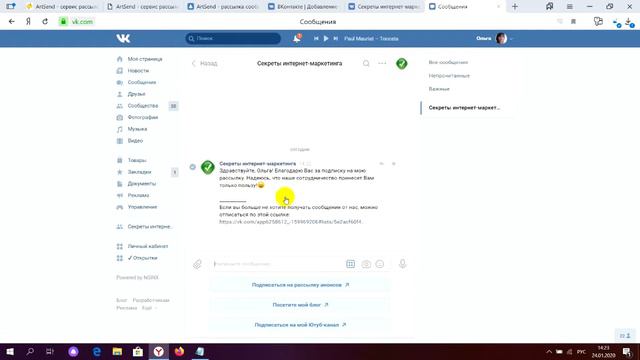
Task: Switch to the ArtSend - рассылка сооб... browser tab
Action: pyautogui.click(x=223, y=7)
